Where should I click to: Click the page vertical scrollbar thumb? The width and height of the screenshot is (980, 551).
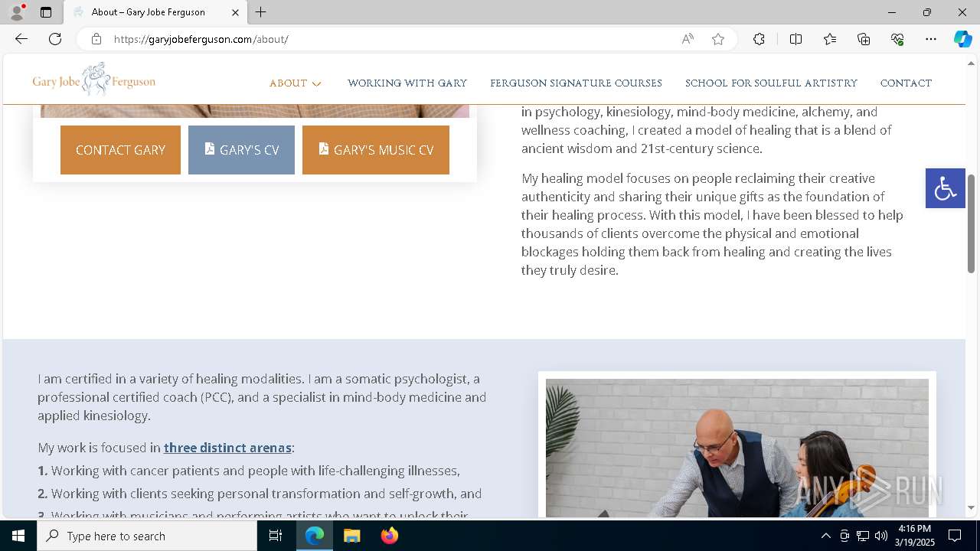click(x=971, y=223)
